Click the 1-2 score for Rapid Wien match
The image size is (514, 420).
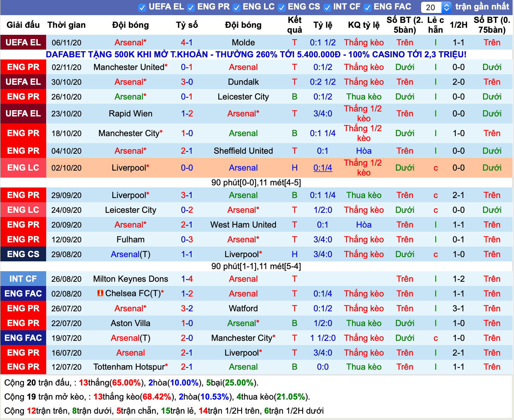[x=187, y=114]
